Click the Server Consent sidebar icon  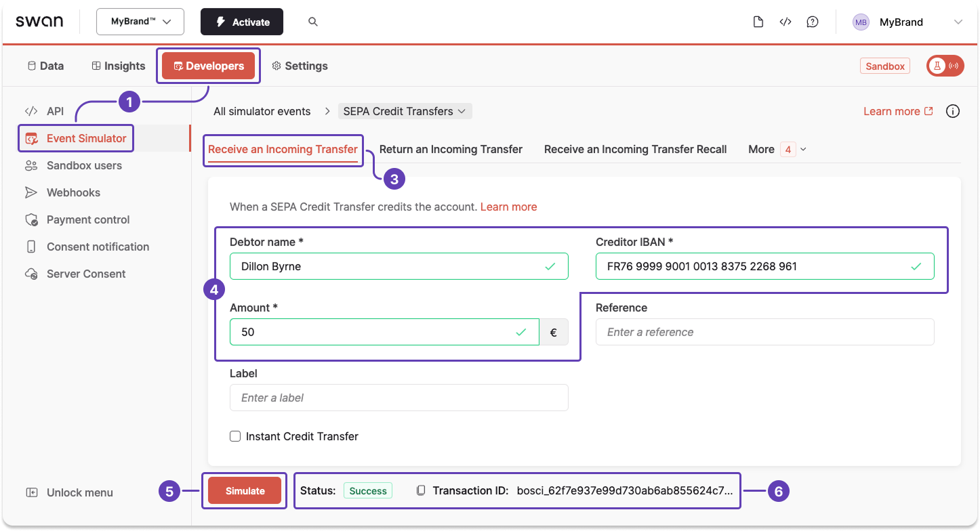[x=30, y=274]
